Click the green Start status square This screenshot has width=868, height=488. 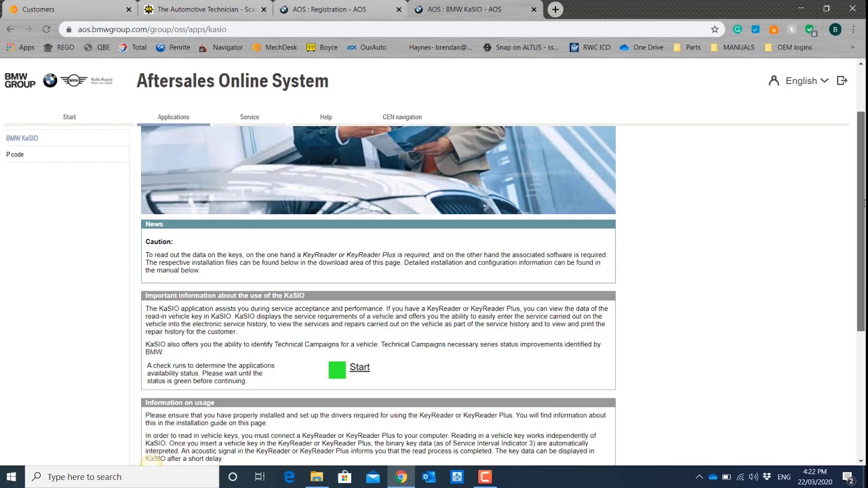click(337, 369)
